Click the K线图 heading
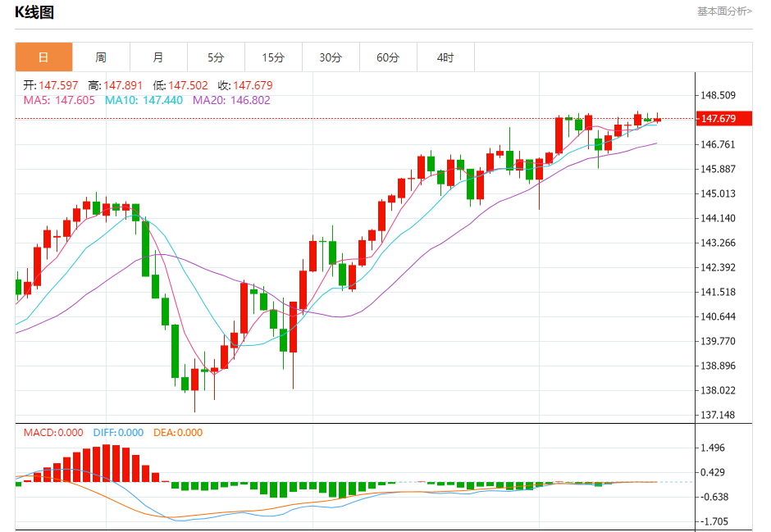Image resolution: width=771 pixels, height=532 pixels. click(x=34, y=11)
